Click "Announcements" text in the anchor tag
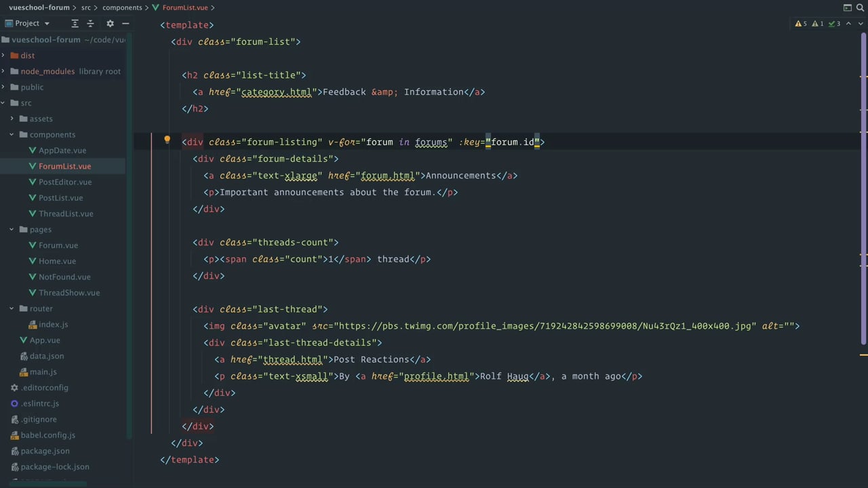The image size is (868, 488). point(461,176)
